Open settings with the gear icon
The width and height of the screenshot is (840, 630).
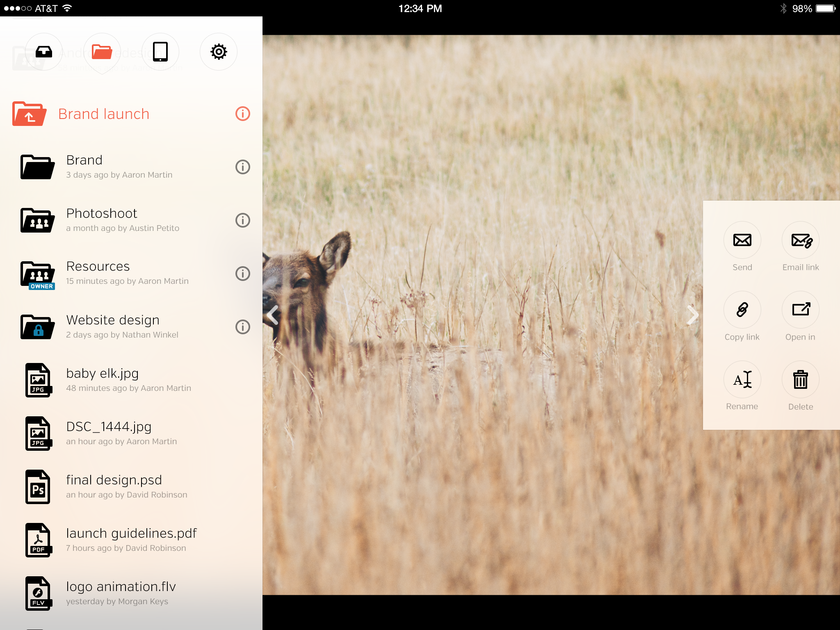point(219,52)
